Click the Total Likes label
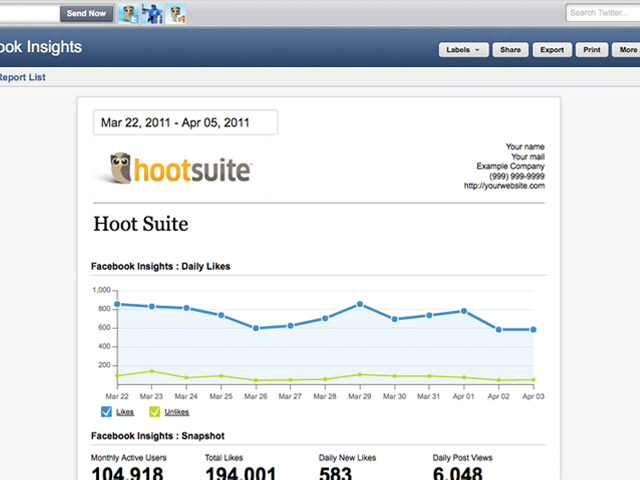Viewport: 640px width, 480px height. 224,458
